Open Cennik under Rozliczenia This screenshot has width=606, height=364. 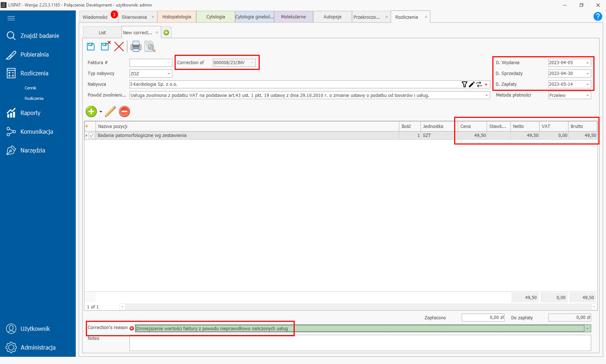tap(30, 88)
